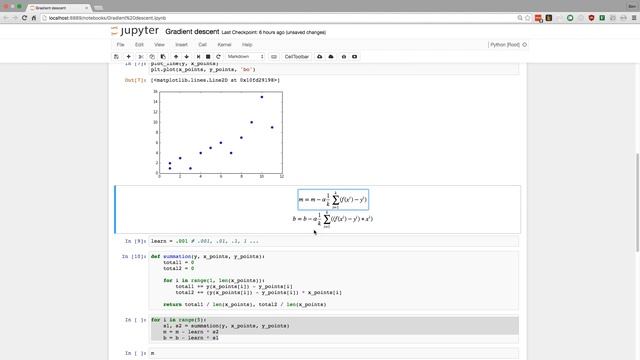Reload the page in the browser
Screen dimensions: 640x360
tap(24, 18)
